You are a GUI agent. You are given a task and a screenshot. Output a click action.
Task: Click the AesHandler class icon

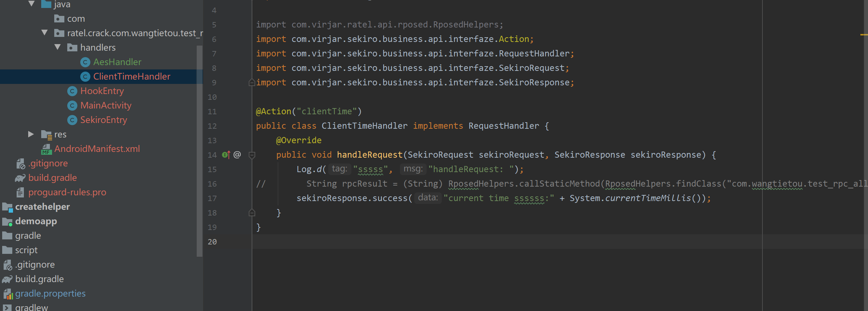click(x=85, y=62)
